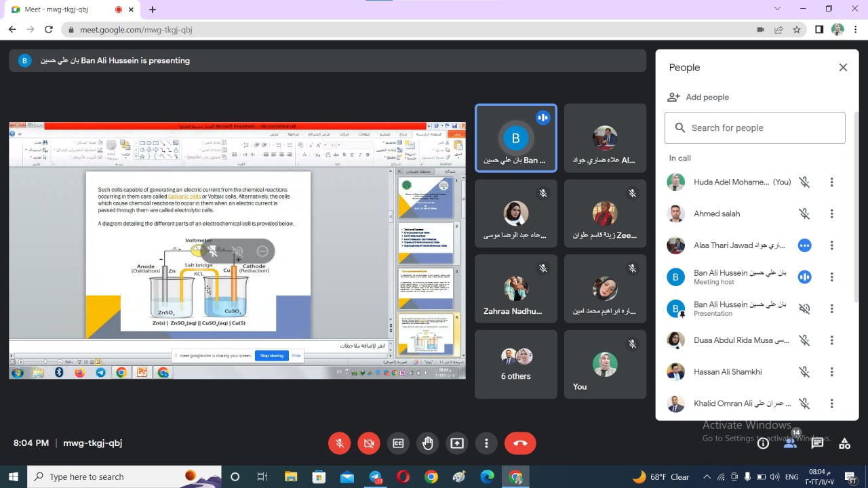Toggle the camera off button

click(369, 443)
